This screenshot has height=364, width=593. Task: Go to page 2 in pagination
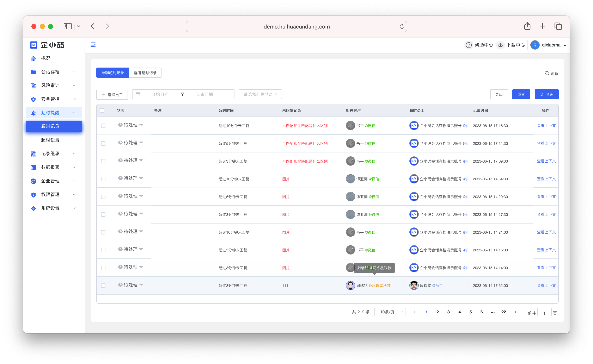pyautogui.click(x=437, y=312)
